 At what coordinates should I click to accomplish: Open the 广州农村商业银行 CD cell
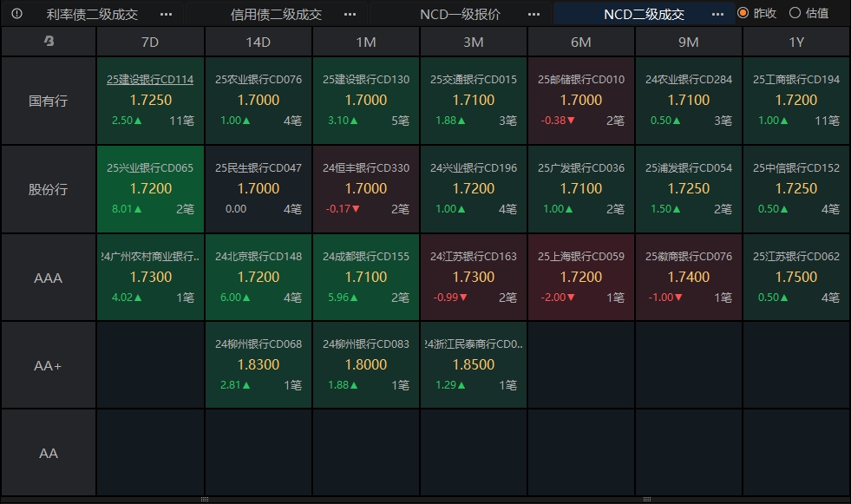(150, 277)
